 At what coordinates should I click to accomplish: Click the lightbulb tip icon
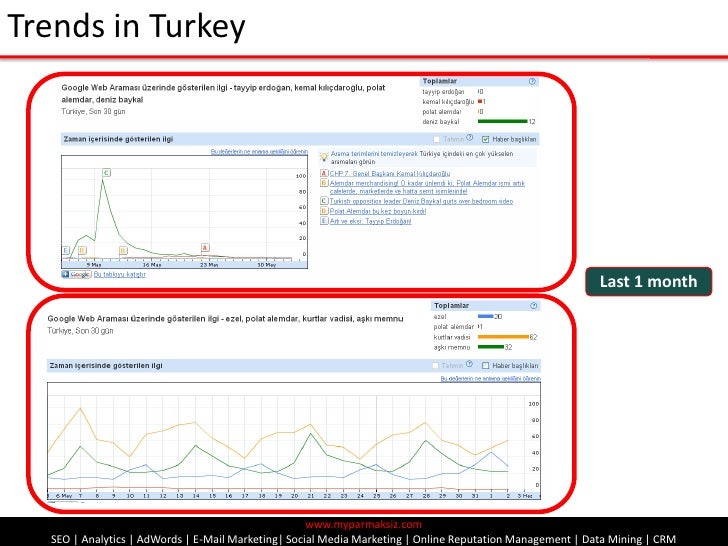tap(325, 157)
